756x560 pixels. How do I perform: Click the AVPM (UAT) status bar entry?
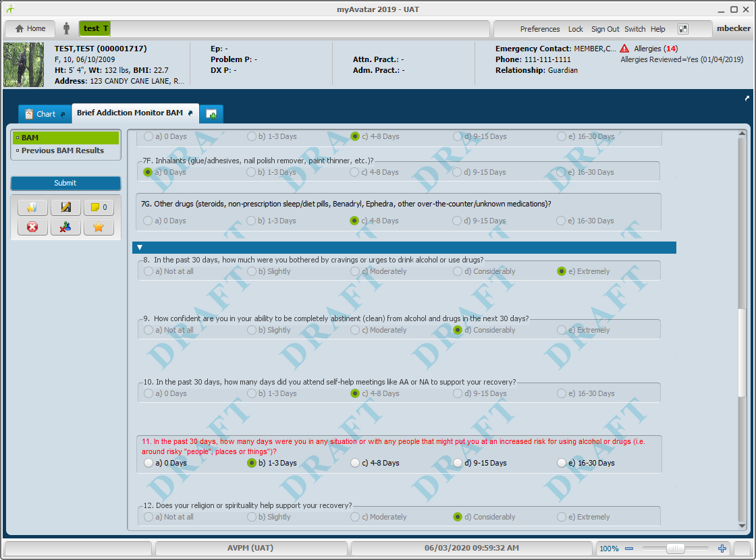click(x=250, y=548)
